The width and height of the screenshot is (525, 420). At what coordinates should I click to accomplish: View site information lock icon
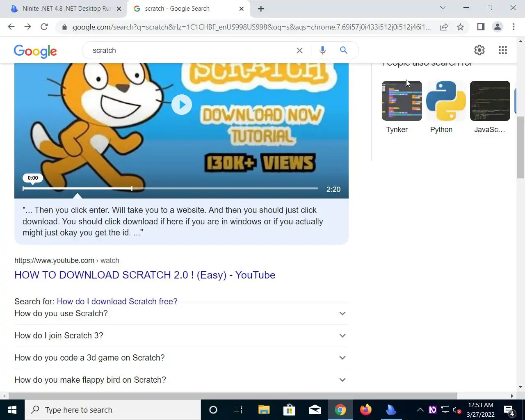[x=64, y=27]
